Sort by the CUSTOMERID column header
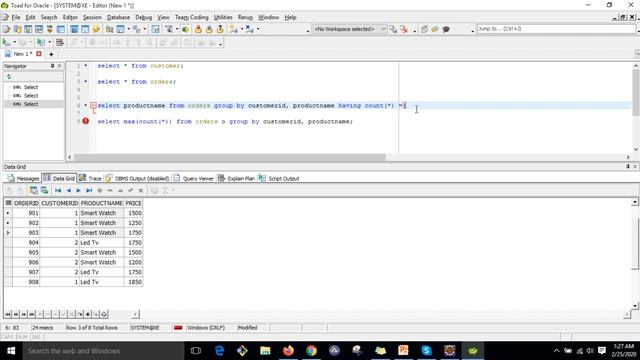 click(60, 203)
